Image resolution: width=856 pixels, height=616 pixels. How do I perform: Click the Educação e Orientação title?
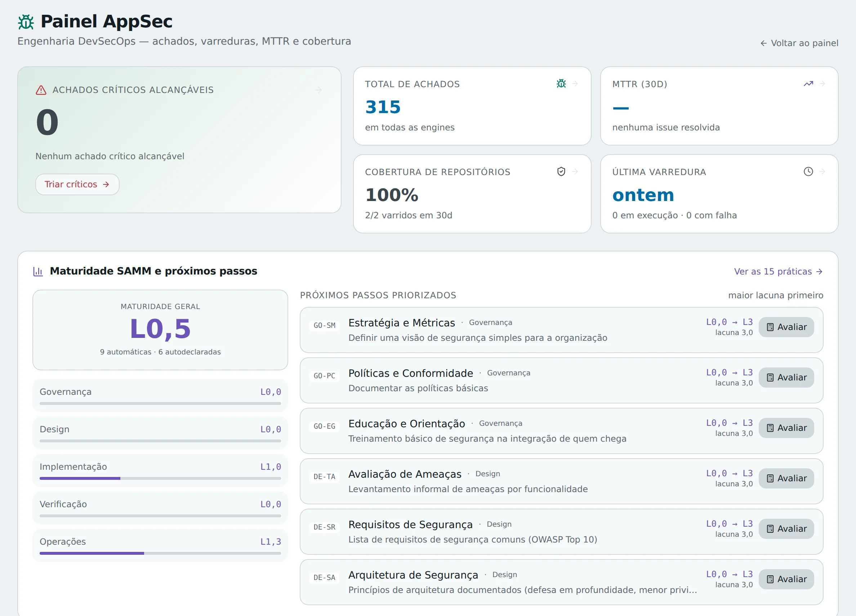point(406,424)
